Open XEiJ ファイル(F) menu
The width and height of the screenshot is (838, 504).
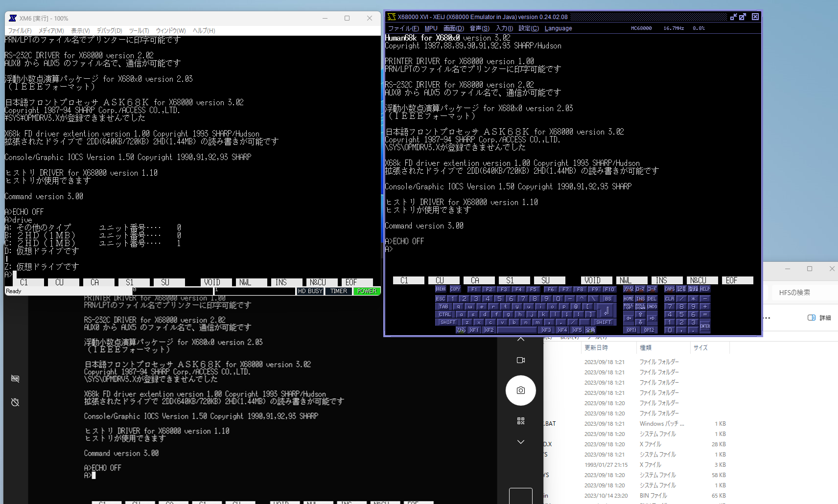point(403,28)
